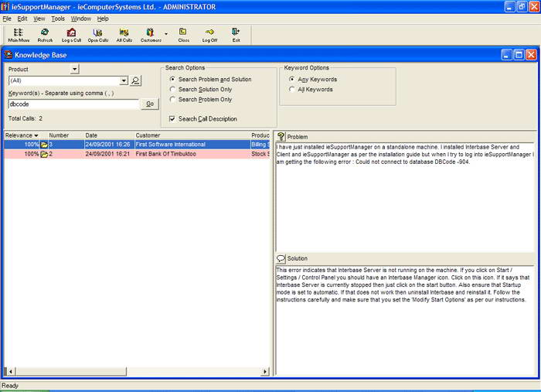
Task: Minimize the Knowledge Base window
Action: point(506,55)
